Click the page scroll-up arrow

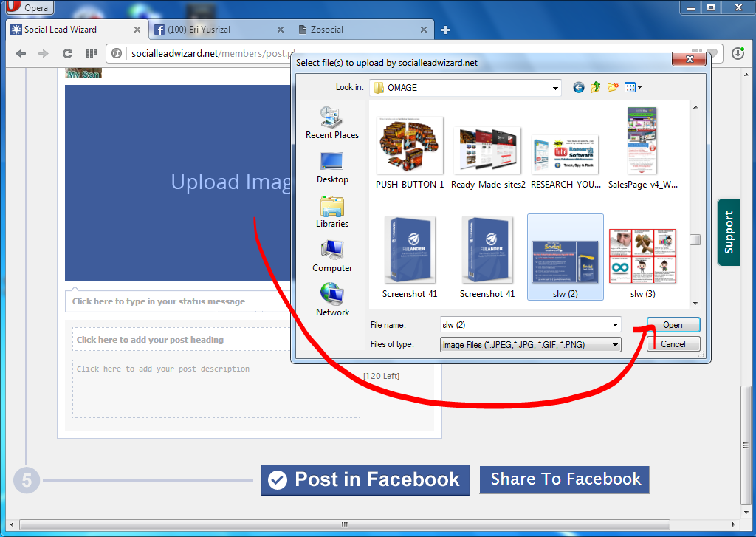coord(746,75)
